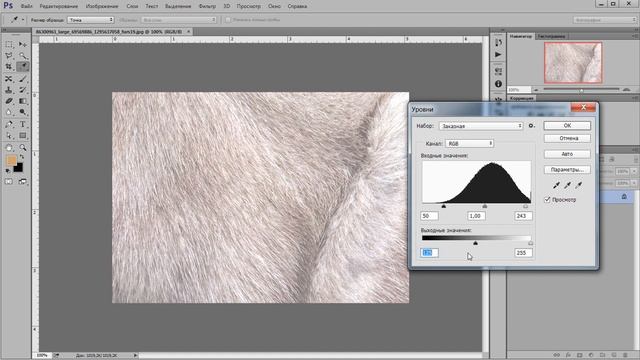The height and width of the screenshot is (360, 640).
Task: Select the History Brush tool
Action: point(22,90)
